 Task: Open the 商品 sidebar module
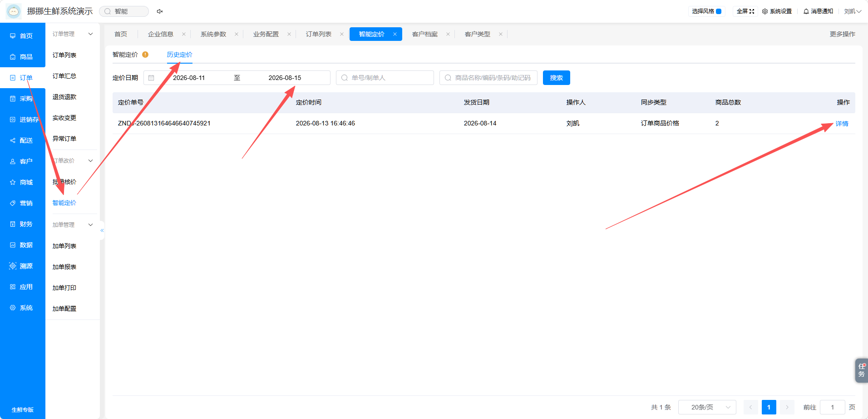[23, 57]
